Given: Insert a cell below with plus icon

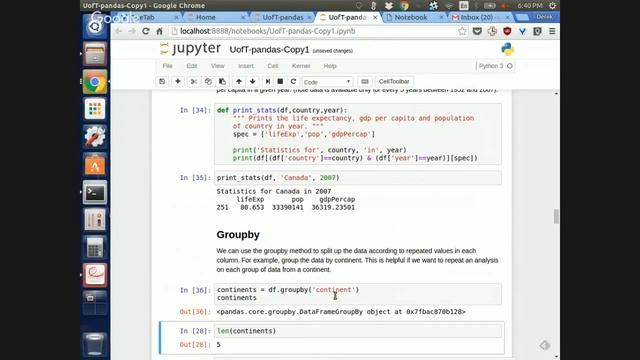Looking at the screenshot, I should pyautogui.click(x=178, y=81).
